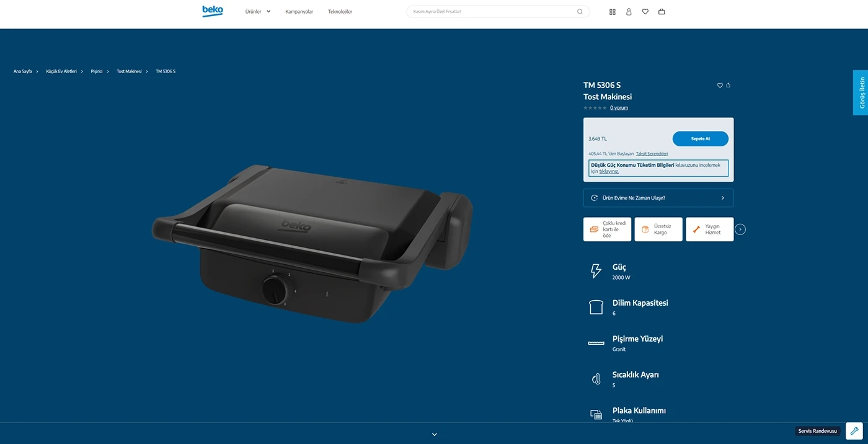The image size is (868, 444).
Task: Open the user account icon
Action: pos(629,12)
